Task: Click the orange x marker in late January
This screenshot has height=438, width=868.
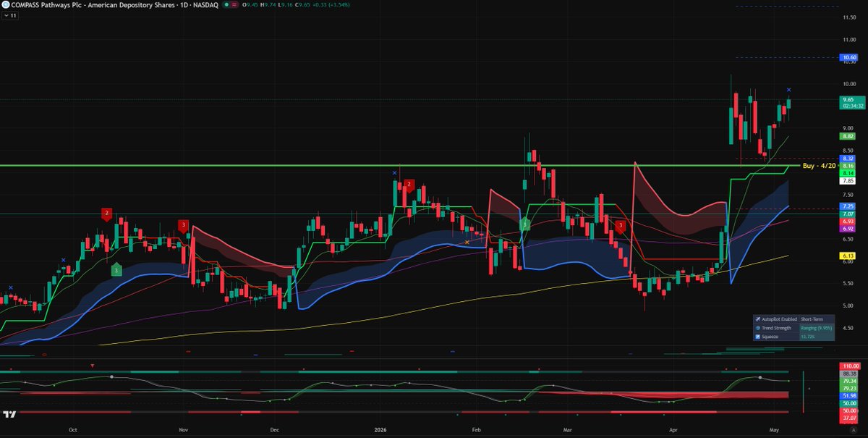Action: coord(467,242)
